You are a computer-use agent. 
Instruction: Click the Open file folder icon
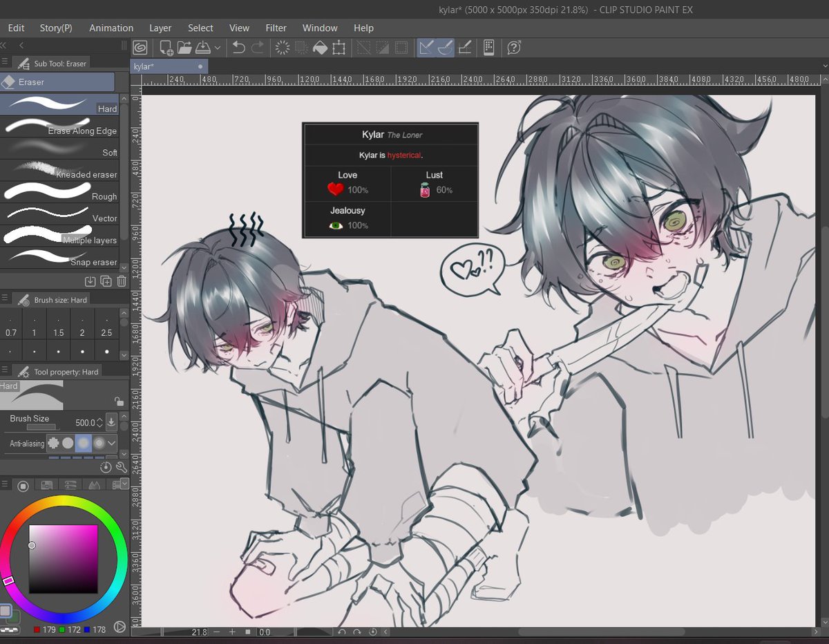184,48
